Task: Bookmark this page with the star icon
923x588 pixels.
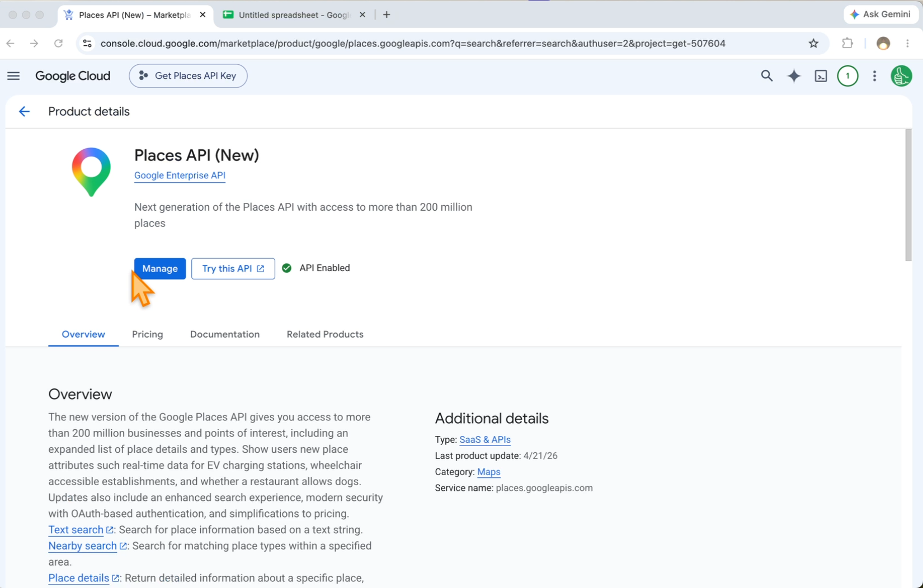Action: [x=813, y=44]
